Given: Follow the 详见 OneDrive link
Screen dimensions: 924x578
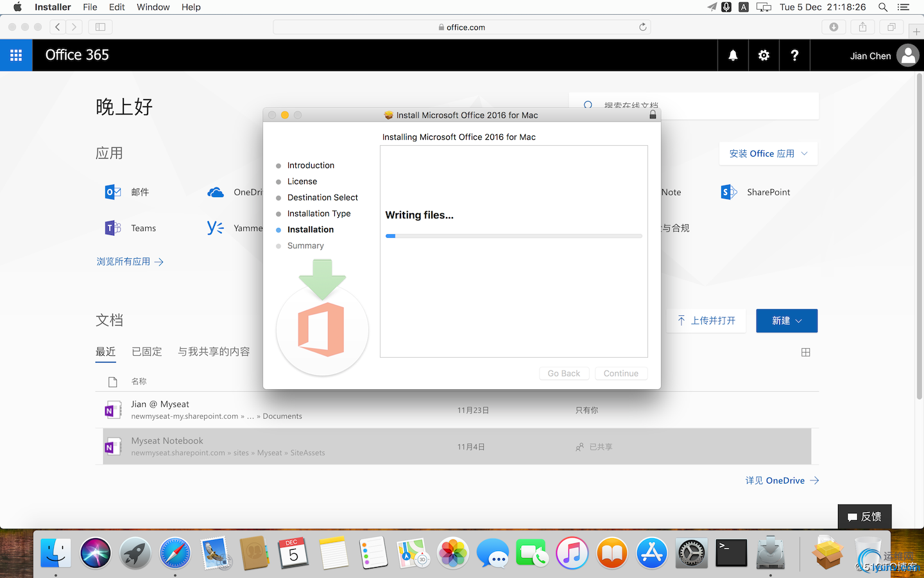Looking at the screenshot, I should coord(782,480).
